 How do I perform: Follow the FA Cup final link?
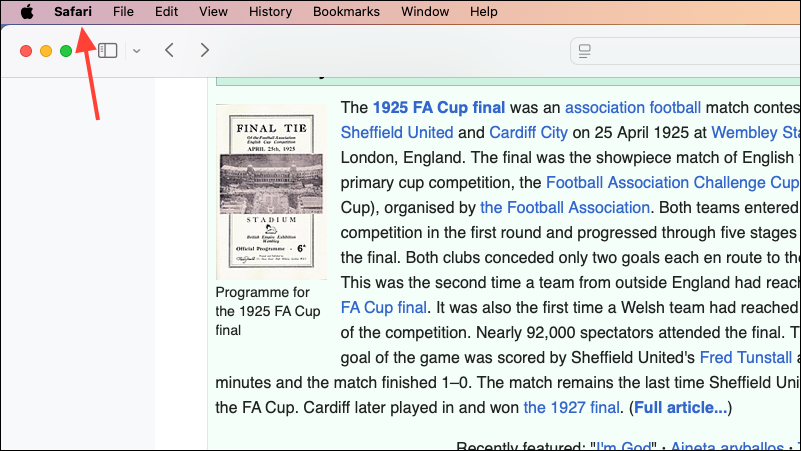coord(384,307)
